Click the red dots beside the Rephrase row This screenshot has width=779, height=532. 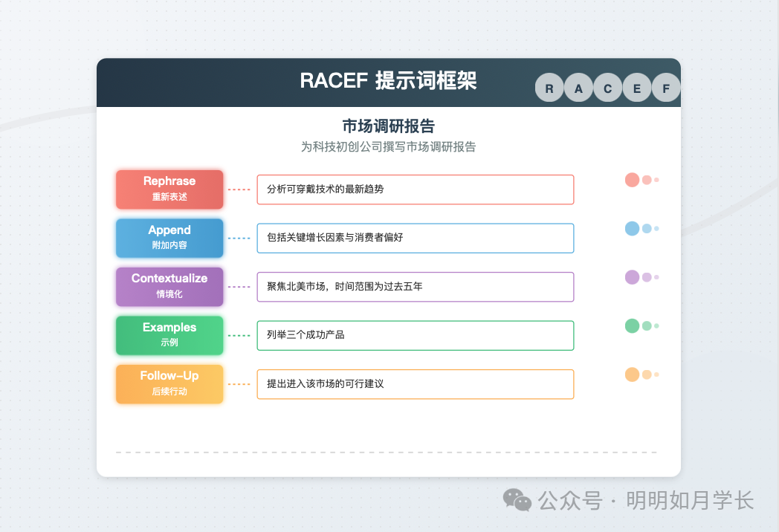tap(642, 180)
